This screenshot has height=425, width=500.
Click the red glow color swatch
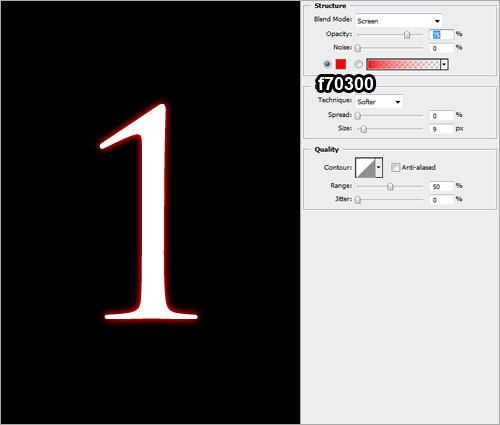(x=341, y=64)
